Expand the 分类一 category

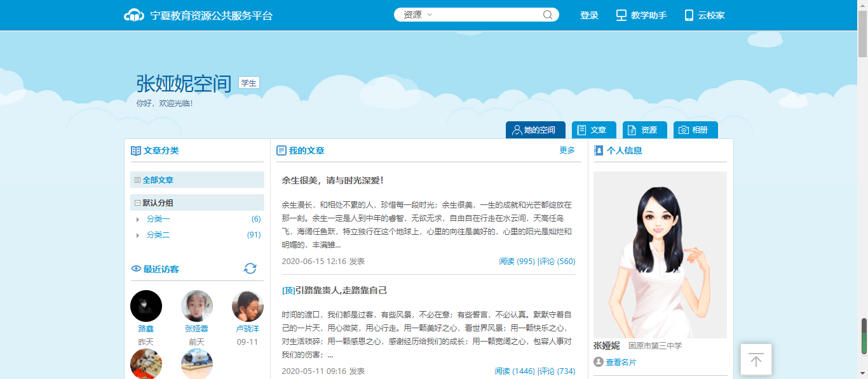point(138,219)
